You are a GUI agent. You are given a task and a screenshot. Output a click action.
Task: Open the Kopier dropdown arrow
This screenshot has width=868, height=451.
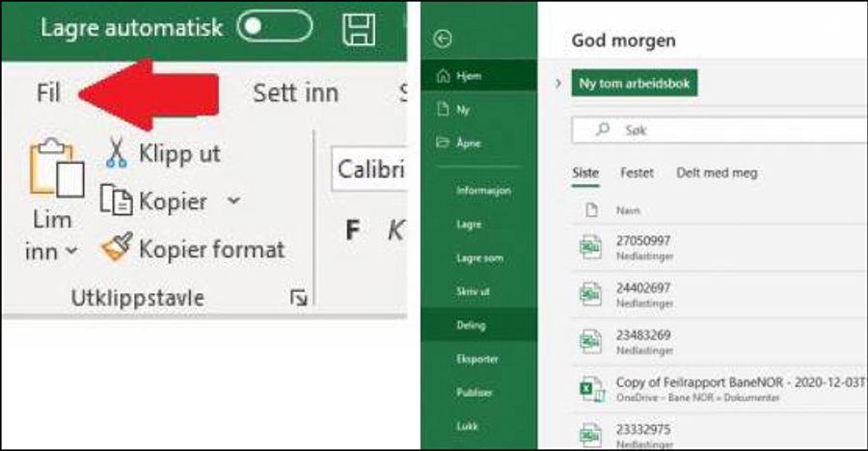coord(233,201)
